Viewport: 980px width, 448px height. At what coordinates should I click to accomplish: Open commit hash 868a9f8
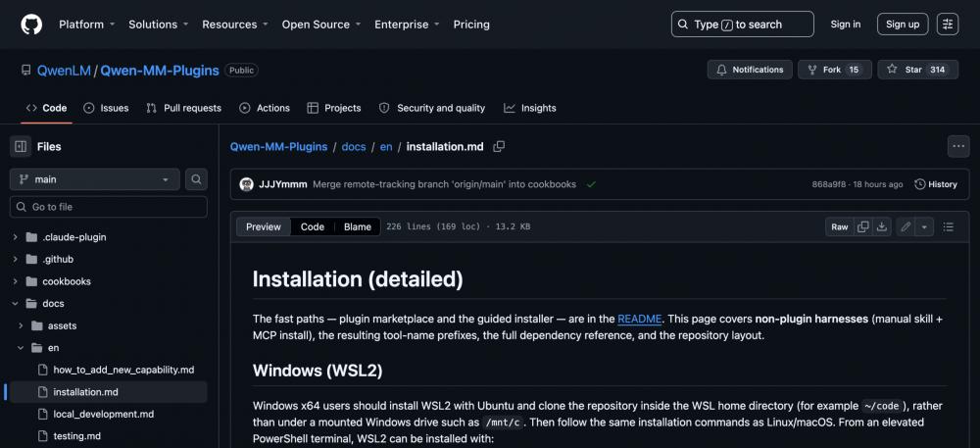[829, 184]
